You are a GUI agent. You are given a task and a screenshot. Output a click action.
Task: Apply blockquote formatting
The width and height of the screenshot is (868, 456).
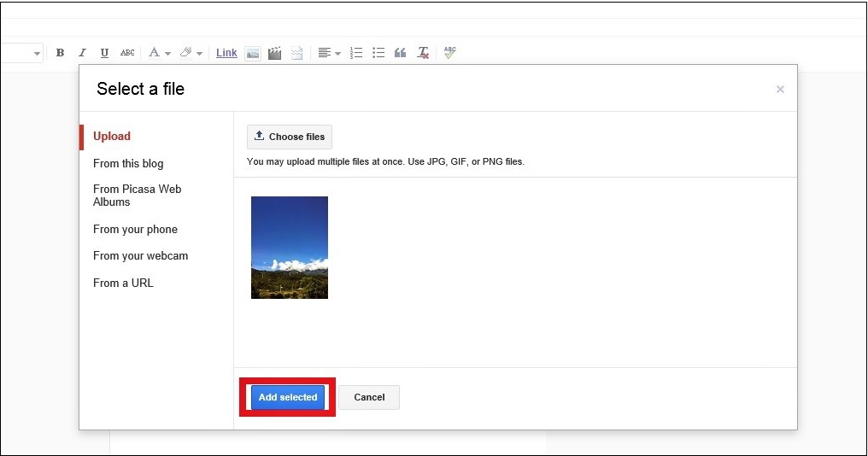pyautogui.click(x=400, y=53)
